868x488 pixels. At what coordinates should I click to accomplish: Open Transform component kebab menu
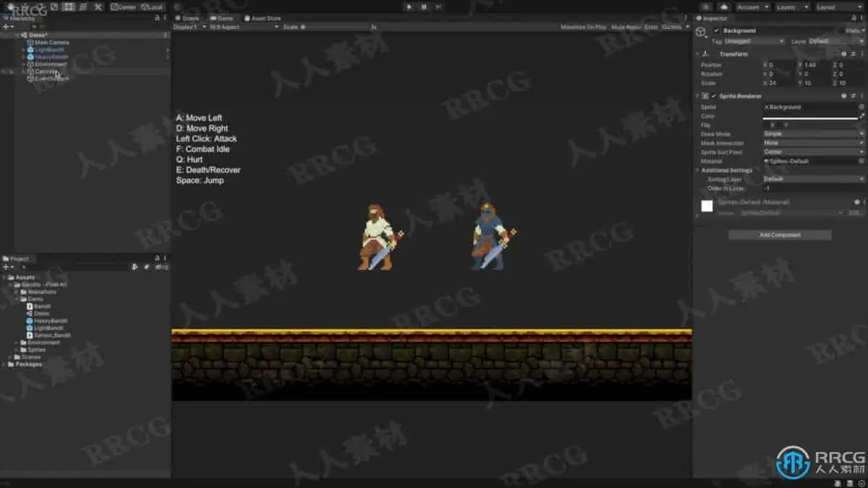pos(861,54)
